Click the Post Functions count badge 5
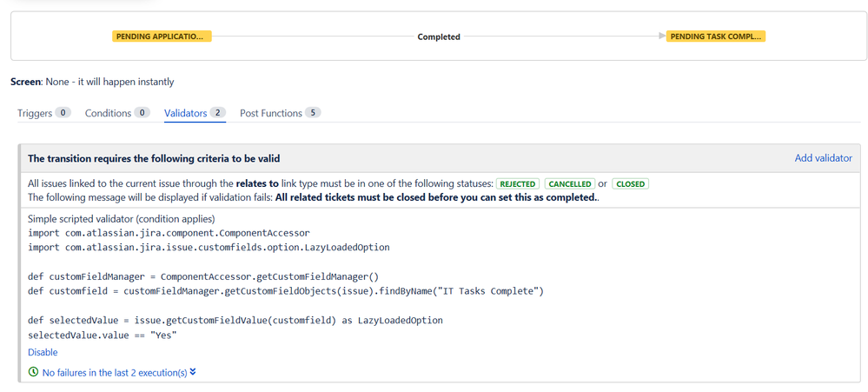Screen dimensions: 868x392 [313, 113]
